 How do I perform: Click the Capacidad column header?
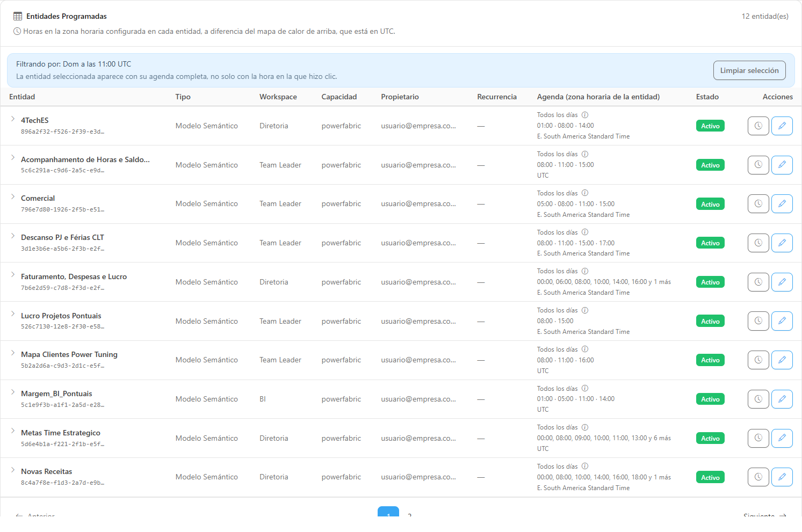point(339,97)
